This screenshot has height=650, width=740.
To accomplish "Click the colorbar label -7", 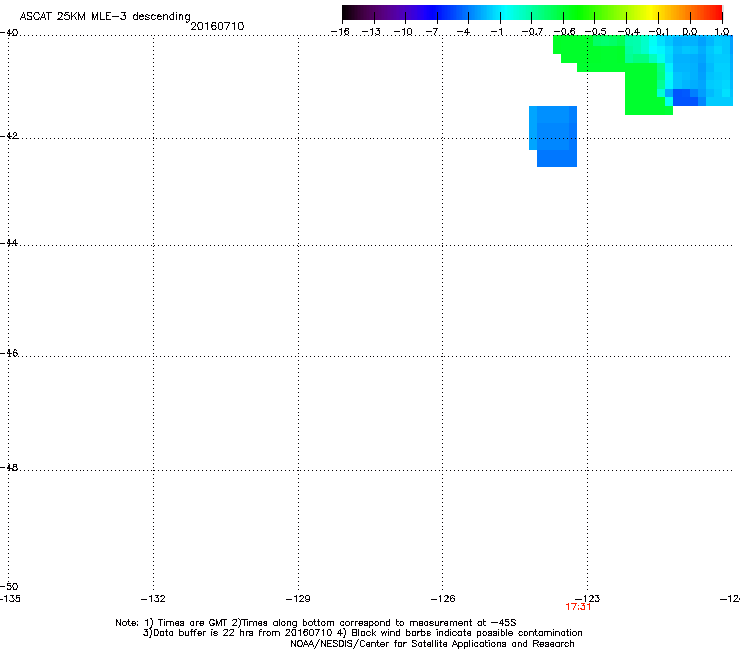I will pyautogui.click(x=433, y=32).
